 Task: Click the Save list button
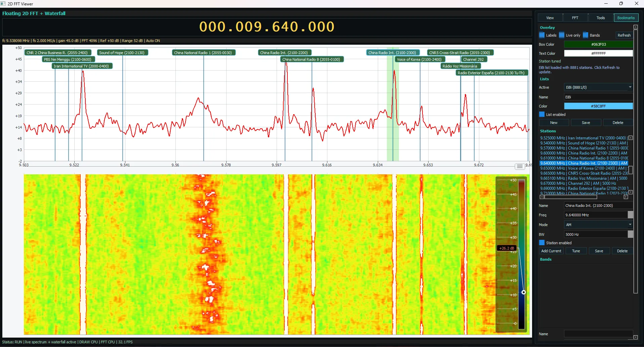pyautogui.click(x=586, y=123)
